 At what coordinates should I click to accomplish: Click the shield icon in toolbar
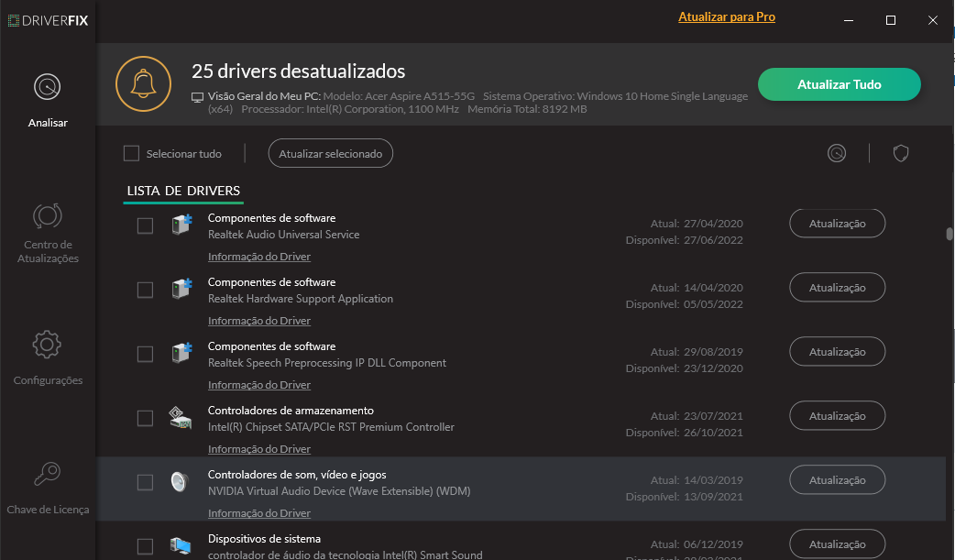[901, 153]
